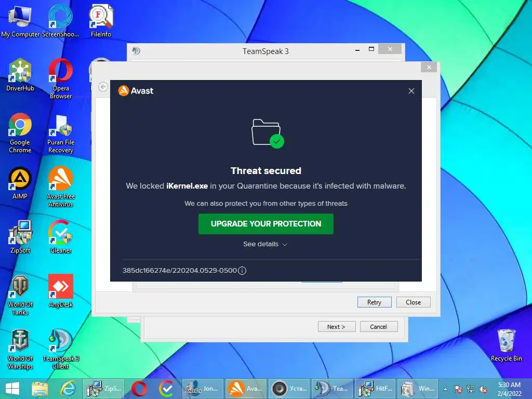Open the FileInfo desktop shortcut

[x=101, y=21]
